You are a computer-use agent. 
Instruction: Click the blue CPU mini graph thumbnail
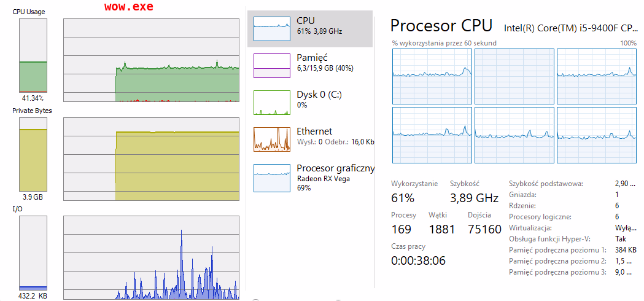(x=272, y=28)
